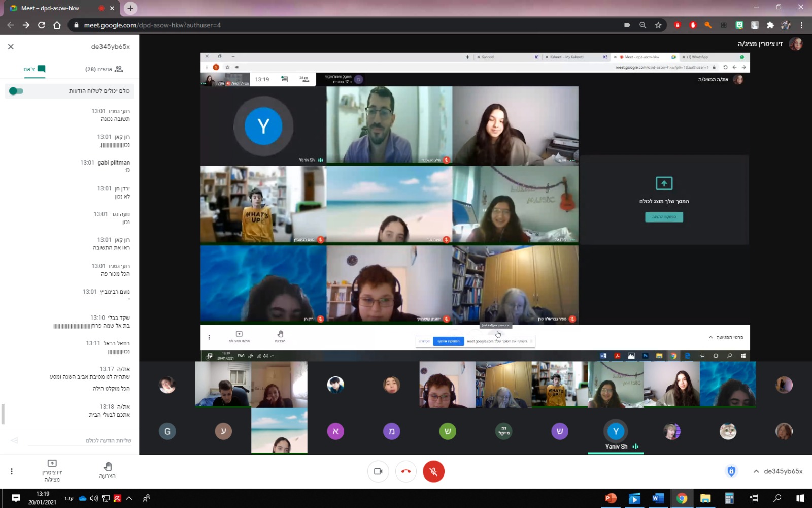Viewport: 812px width, 508px height.
Task: Click the meeting code de345yb65x in chat header
Action: 110,47
